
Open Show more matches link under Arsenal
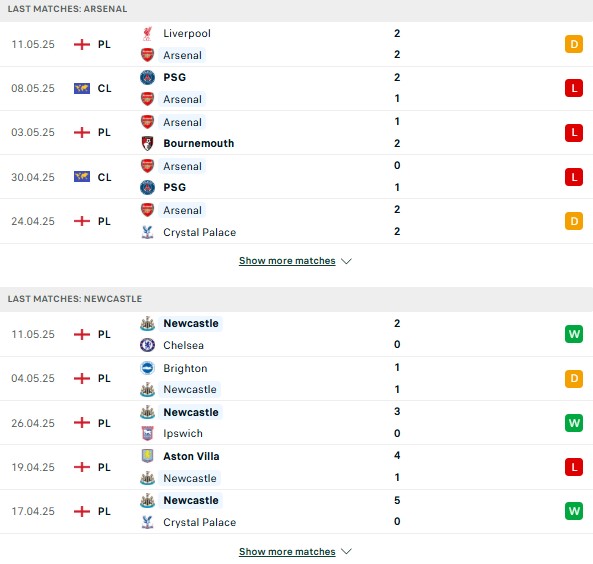[x=287, y=261]
